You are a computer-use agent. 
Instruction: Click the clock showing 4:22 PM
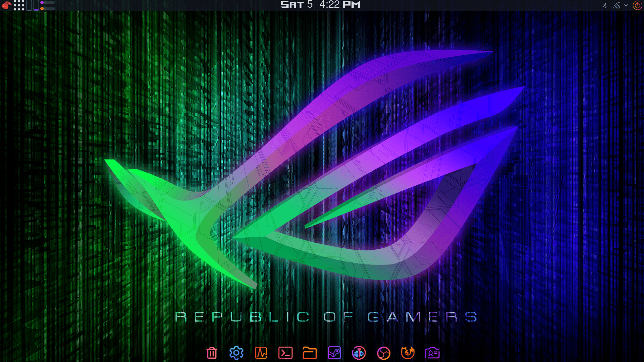339,5
